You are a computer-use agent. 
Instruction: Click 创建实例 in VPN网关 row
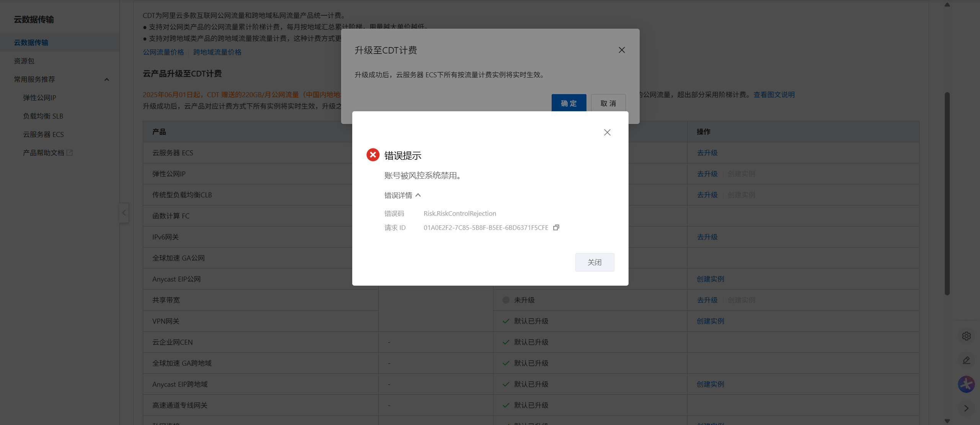(x=710, y=321)
